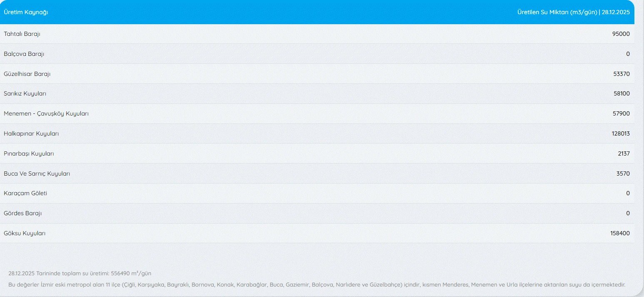Click the value 128013 for Halkapınar

(620, 134)
